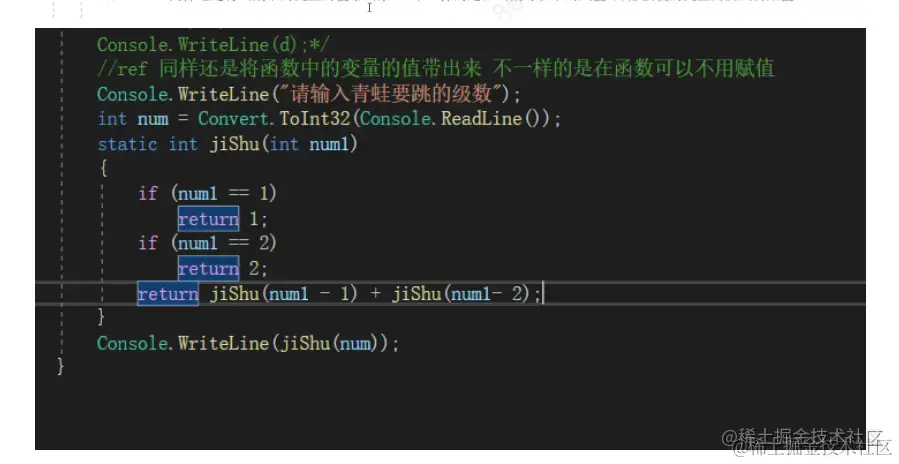899x464 pixels.
Task: Click "Console.ReadLine()" inside the Convert call
Action: (x=450, y=119)
